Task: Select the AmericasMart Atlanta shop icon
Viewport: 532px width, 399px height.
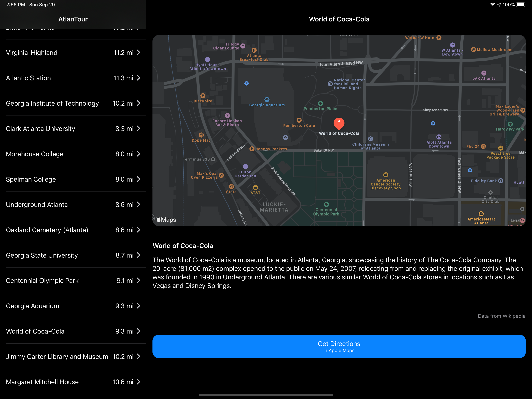Action: [x=481, y=214]
